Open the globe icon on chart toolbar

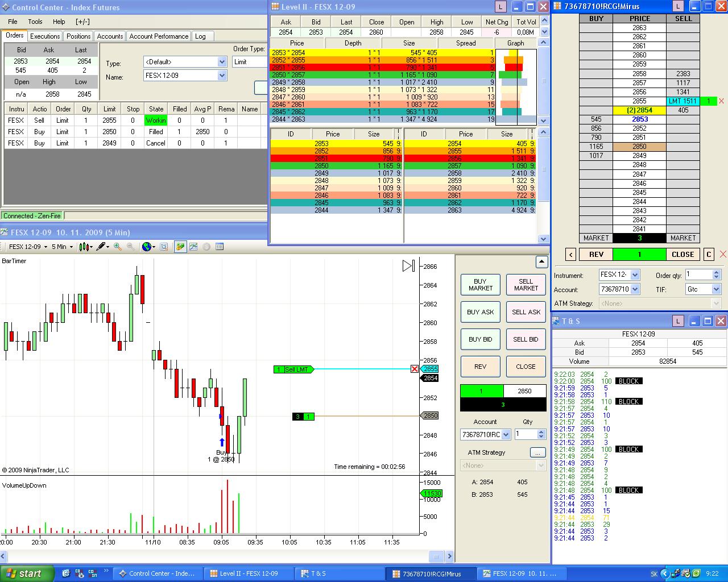point(148,247)
